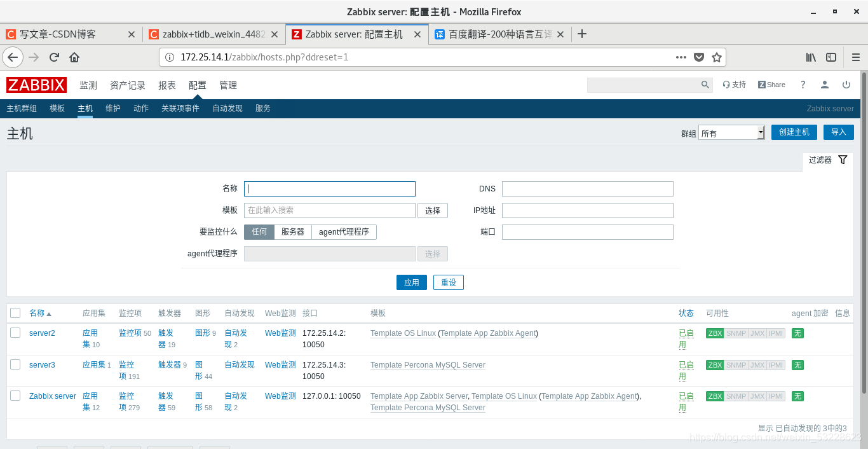Click the 选择 button next to 模板
This screenshot has width=868, height=449.
pos(433,211)
